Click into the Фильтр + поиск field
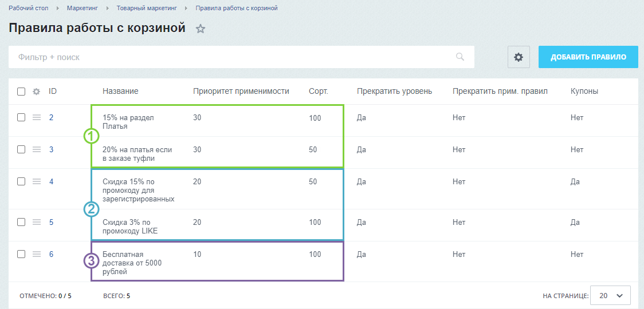The image size is (644, 309). 229,57
